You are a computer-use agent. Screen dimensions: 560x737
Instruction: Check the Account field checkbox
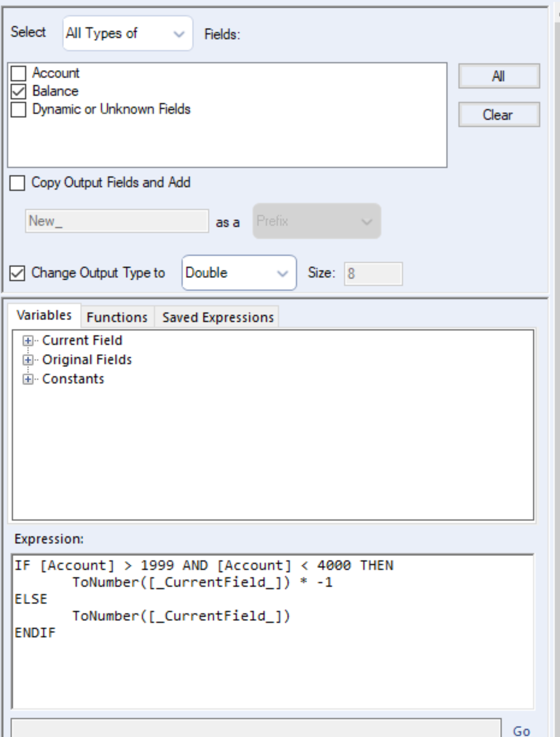click(x=20, y=73)
